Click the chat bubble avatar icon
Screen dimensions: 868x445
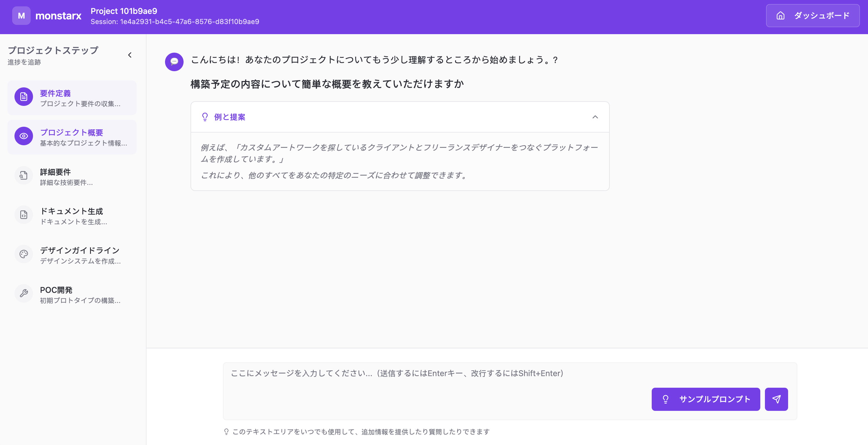(x=174, y=62)
